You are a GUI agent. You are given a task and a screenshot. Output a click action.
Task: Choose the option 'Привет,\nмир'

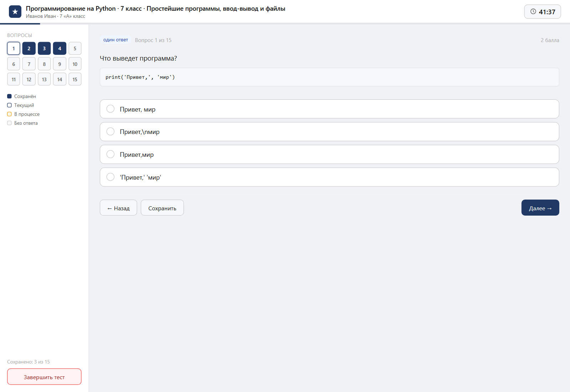point(329,132)
